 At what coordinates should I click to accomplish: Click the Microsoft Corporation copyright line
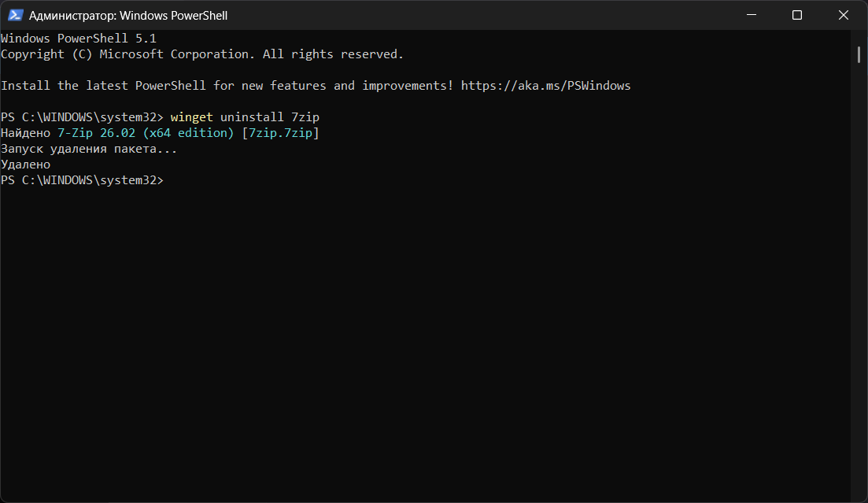202,54
